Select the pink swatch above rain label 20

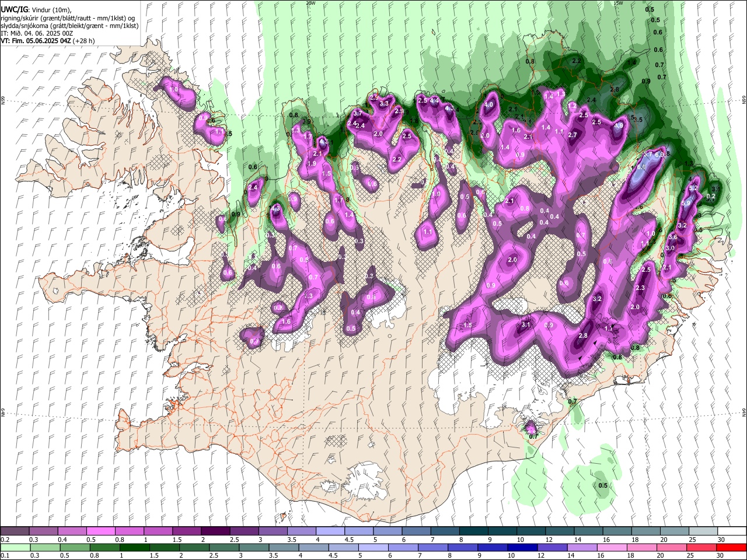point(671,547)
